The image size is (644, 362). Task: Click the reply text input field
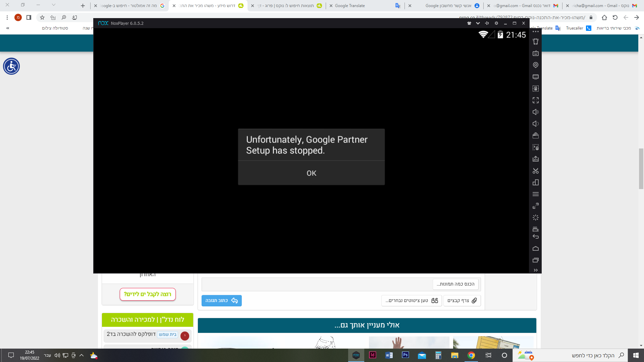[x=341, y=284]
